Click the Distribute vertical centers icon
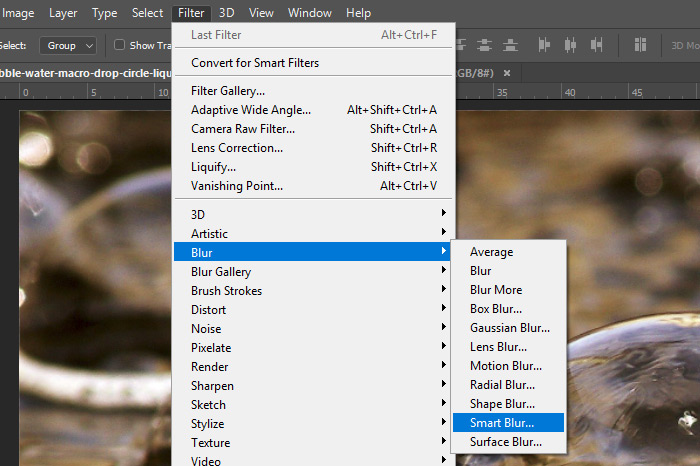 coord(484,45)
